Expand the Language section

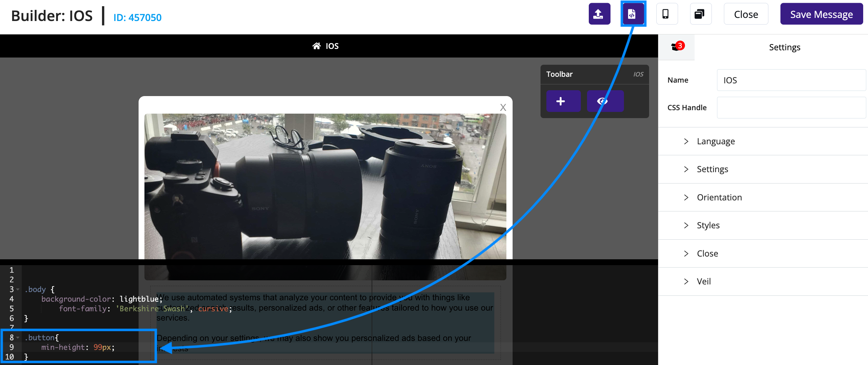click(x=763, y=142)
